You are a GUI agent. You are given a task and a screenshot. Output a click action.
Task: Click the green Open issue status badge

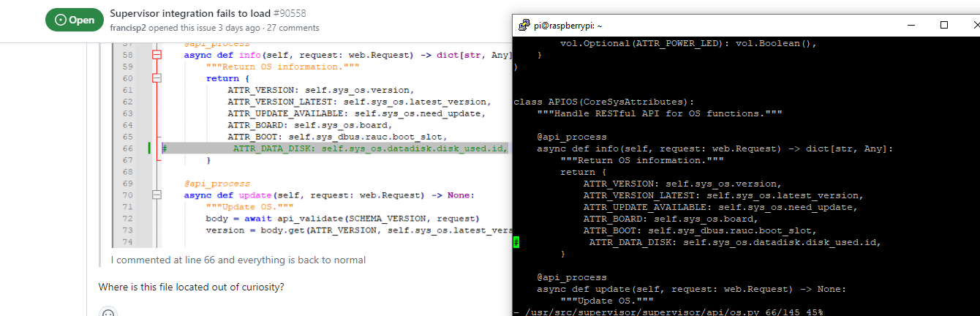pyautogui.click(x=74, y=20)
